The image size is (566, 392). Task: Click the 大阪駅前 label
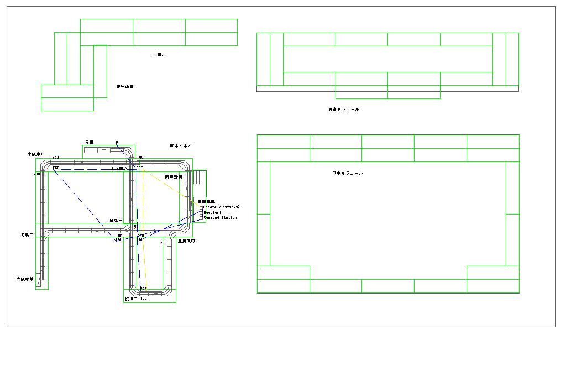point(25,279)
